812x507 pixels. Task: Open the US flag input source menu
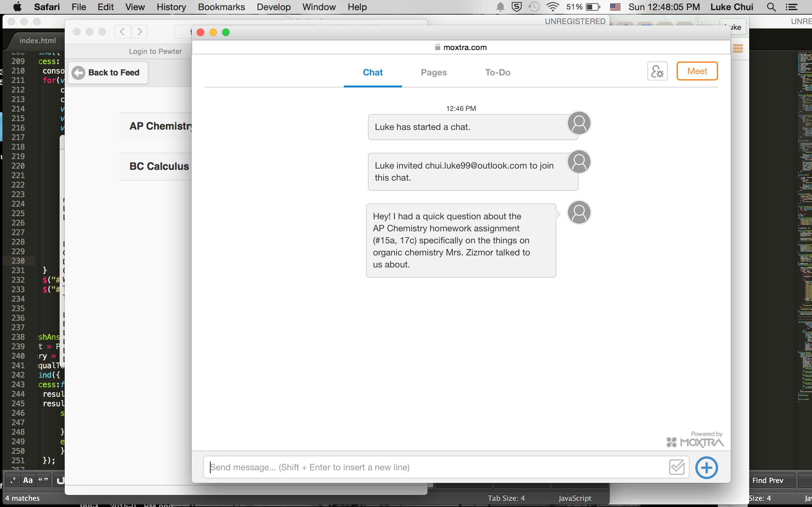615,7
